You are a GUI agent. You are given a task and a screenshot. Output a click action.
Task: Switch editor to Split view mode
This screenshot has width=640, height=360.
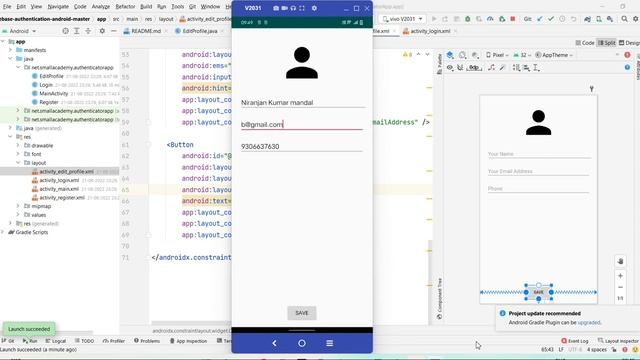(x=606, y=43)
